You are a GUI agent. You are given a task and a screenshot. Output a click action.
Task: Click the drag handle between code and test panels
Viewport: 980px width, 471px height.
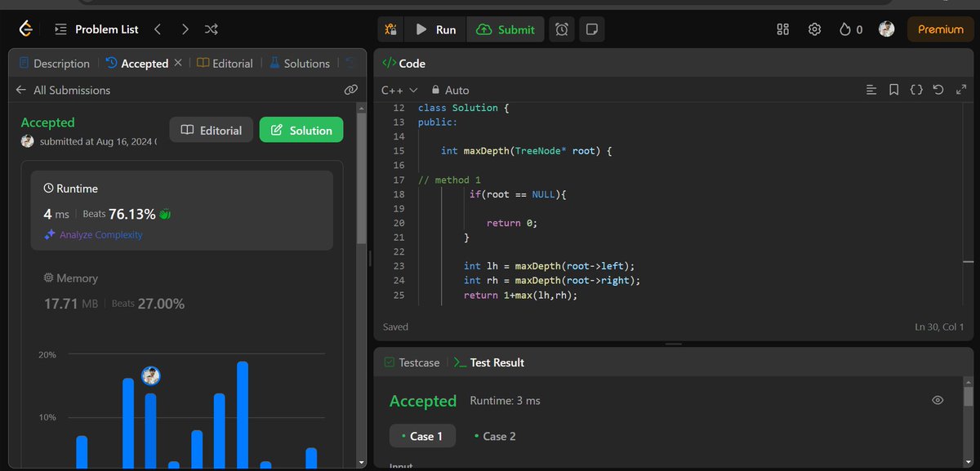[x=674, y=344]
